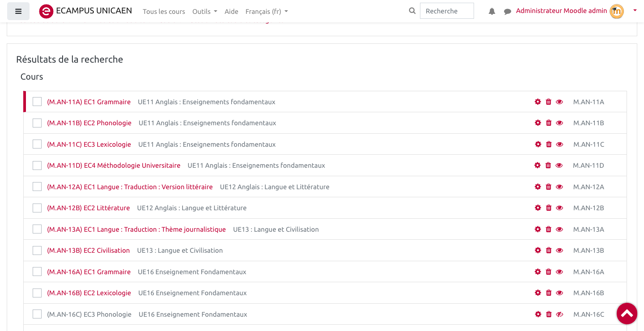Expand the Outils dropdown menu
The image size is (644, 331).
204,12
